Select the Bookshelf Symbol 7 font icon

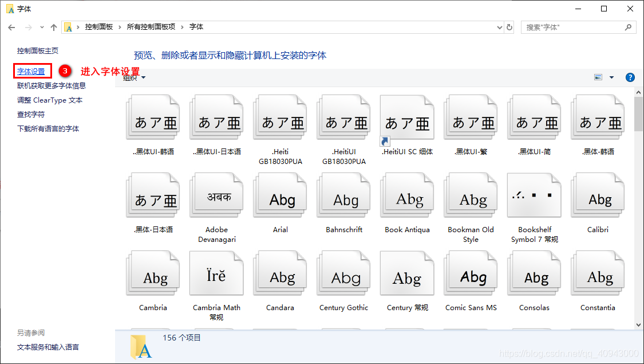[534, 195]
